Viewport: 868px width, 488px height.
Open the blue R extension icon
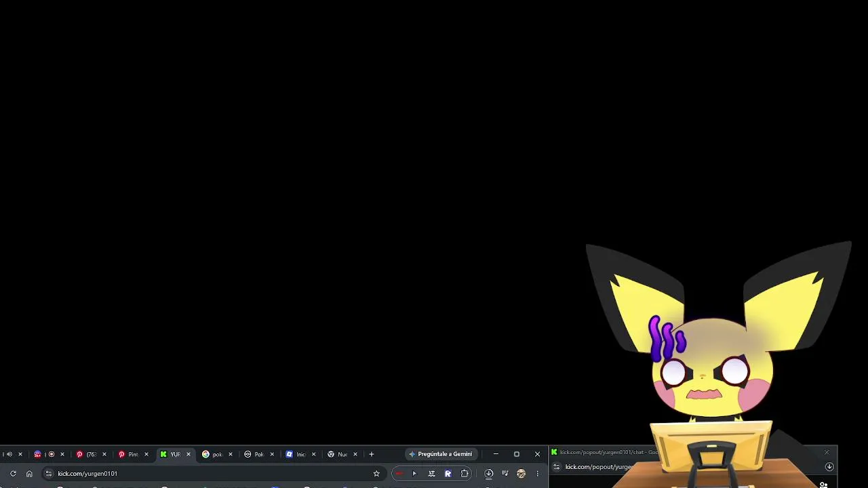point(448,474)
